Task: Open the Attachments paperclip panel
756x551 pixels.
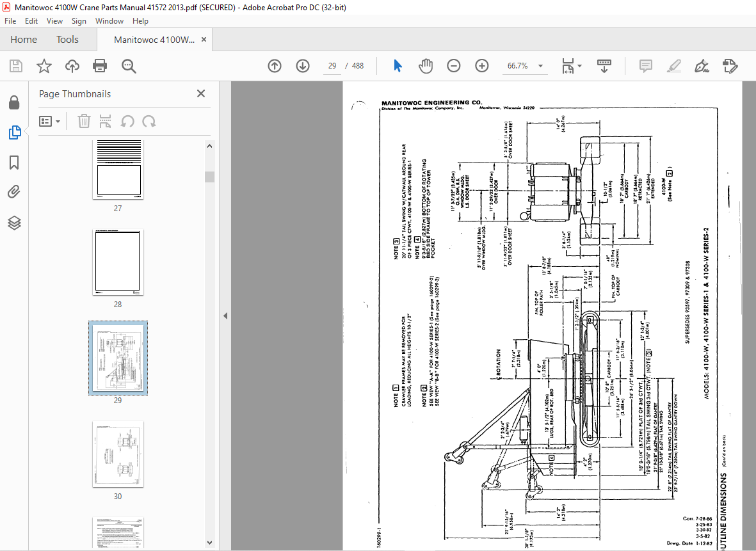Action: click(15, 193)
